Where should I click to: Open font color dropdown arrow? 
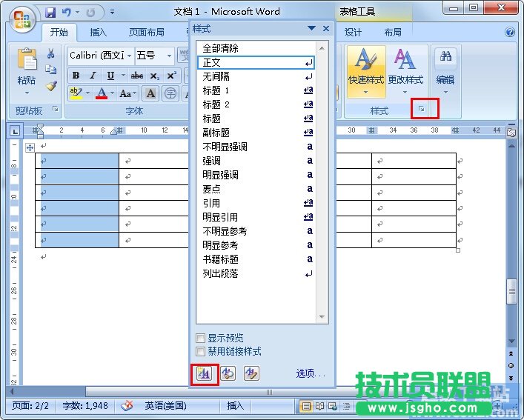[113, 93]
